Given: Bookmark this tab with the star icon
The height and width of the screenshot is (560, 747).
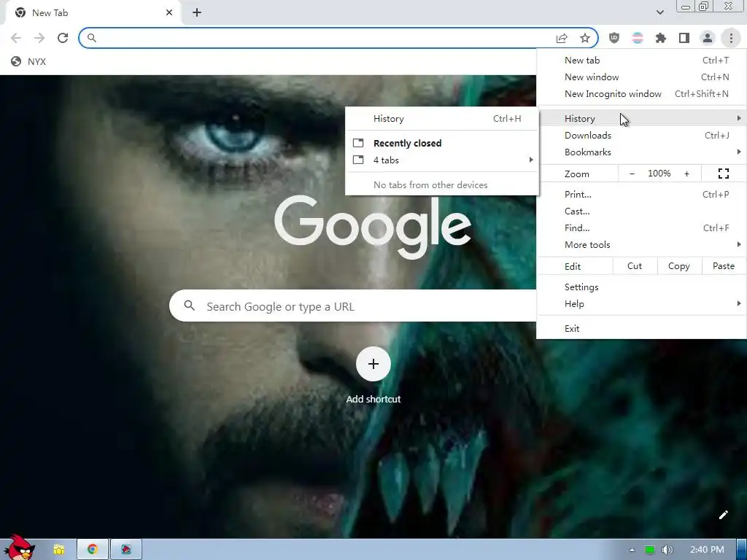Looking at the screenshot, I should point(585,38).
